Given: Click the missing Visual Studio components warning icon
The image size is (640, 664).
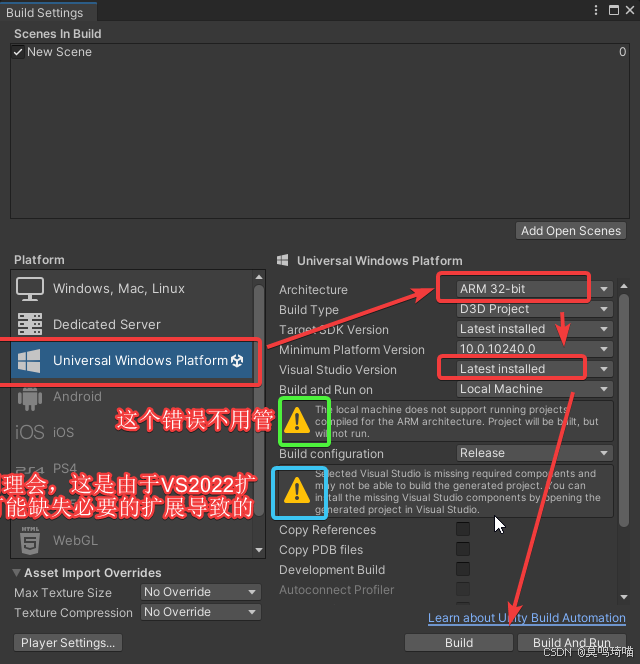Looking at the screenshot, I should (297, 490).
